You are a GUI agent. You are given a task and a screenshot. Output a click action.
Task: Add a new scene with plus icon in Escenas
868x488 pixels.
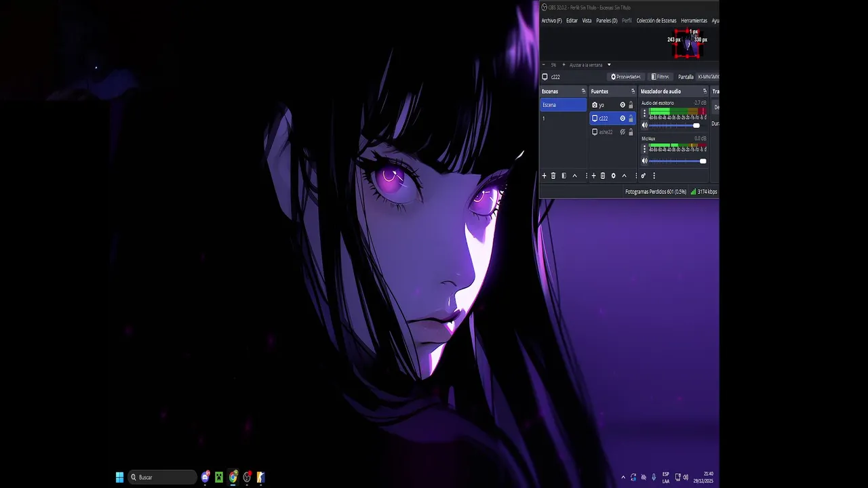(544, 176)
